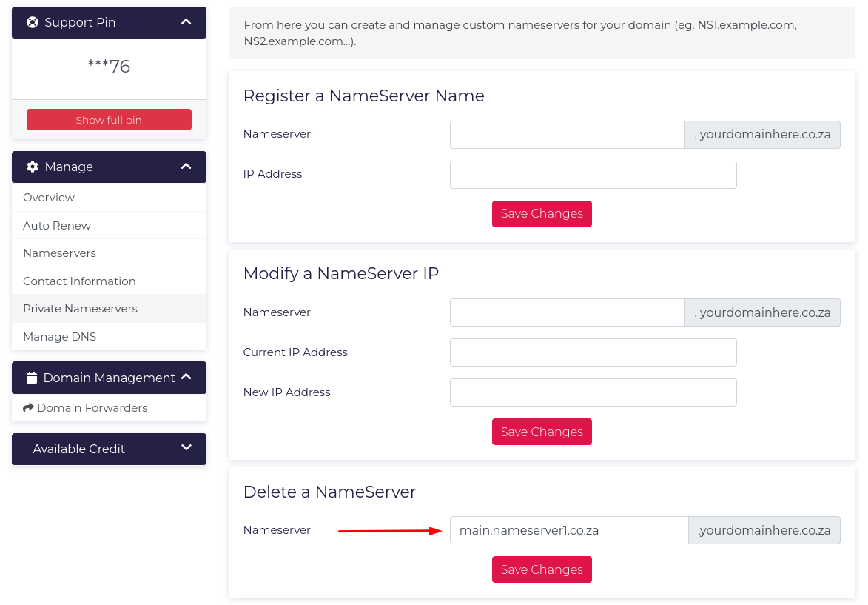Open the Overview menu item
The height and width of the screenshot is (605, 868).
pos(49,198)
